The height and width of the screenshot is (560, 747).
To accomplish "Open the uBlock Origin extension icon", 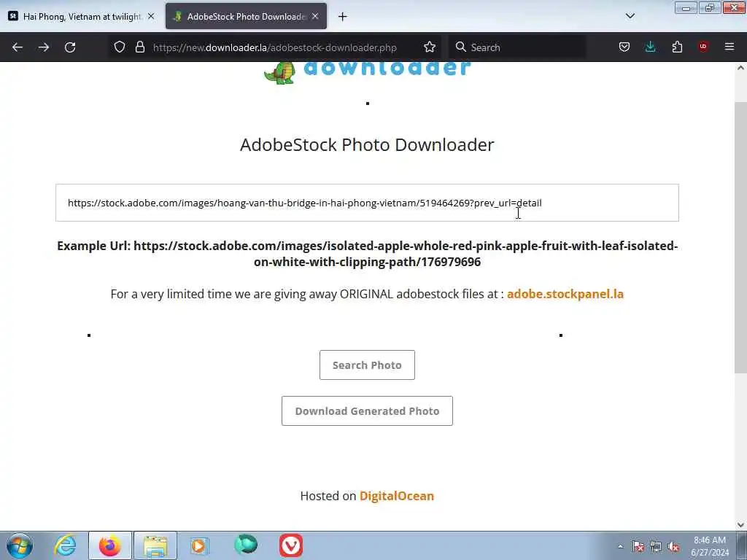I will (x=703, y=47).
